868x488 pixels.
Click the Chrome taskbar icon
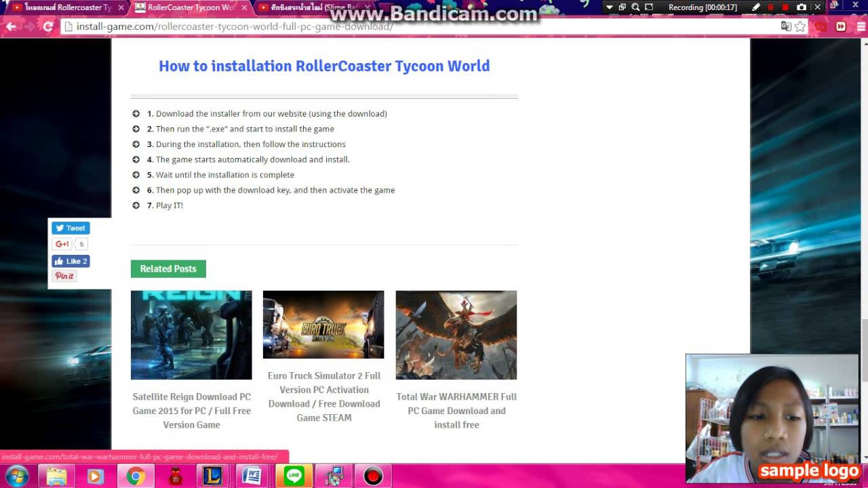click(x=135, y=476)
